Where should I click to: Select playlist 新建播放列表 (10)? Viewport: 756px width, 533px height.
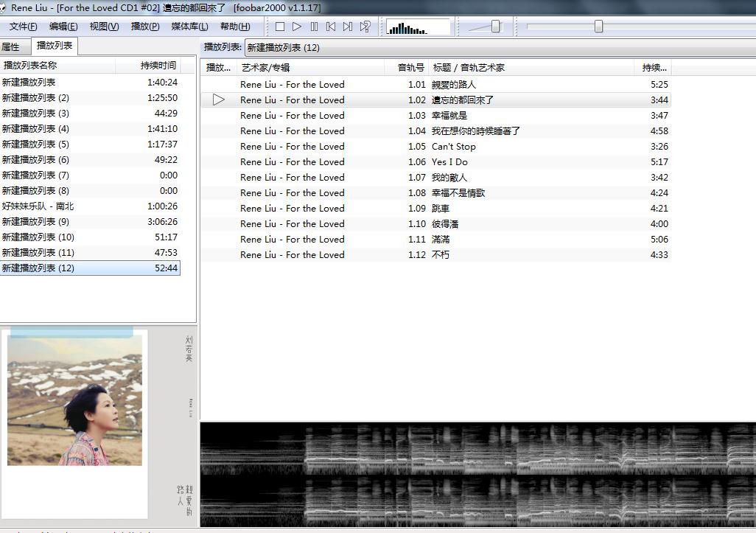90,237
